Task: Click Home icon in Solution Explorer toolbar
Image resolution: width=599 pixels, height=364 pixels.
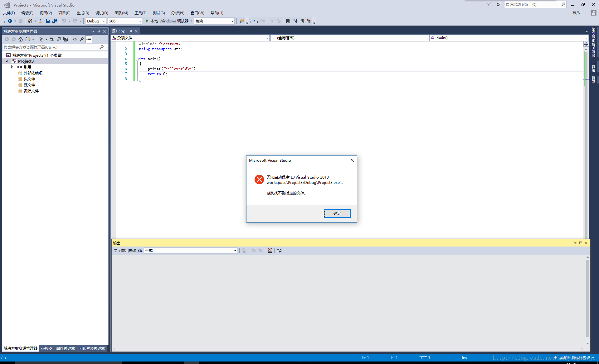Action: [x=21, y=39]
